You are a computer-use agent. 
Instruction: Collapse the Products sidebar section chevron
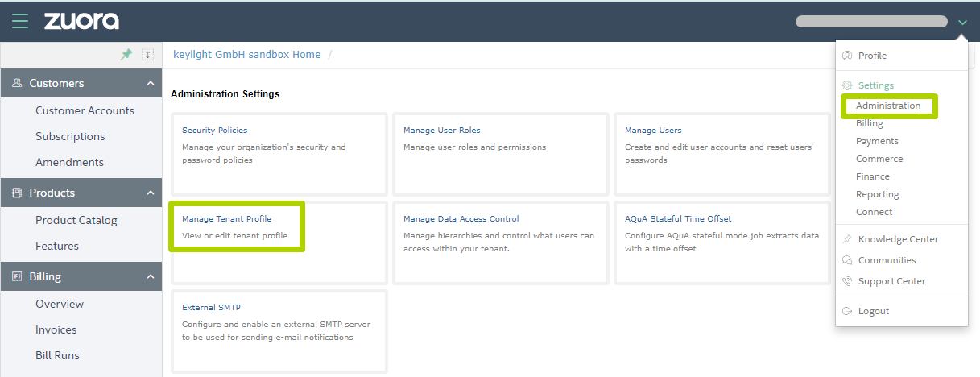(x=150, y=193)
